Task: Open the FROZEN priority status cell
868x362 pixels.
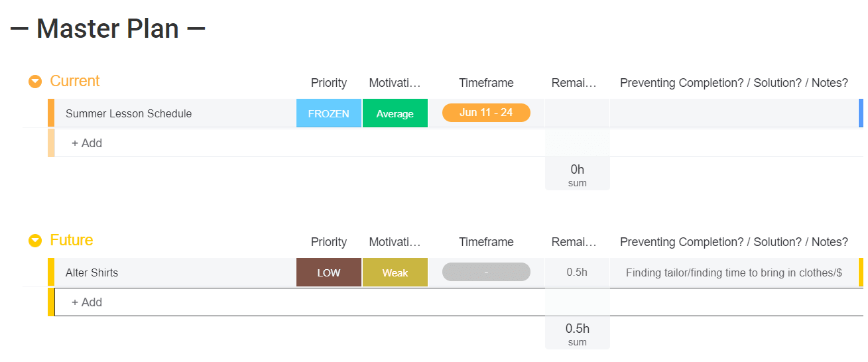Action: tap(329, 113)
